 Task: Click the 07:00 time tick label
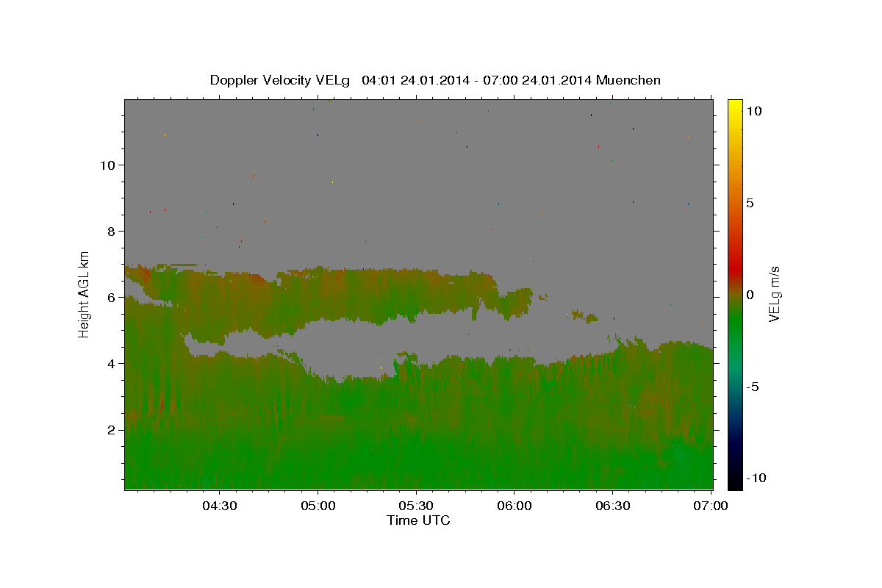point(711,506)
